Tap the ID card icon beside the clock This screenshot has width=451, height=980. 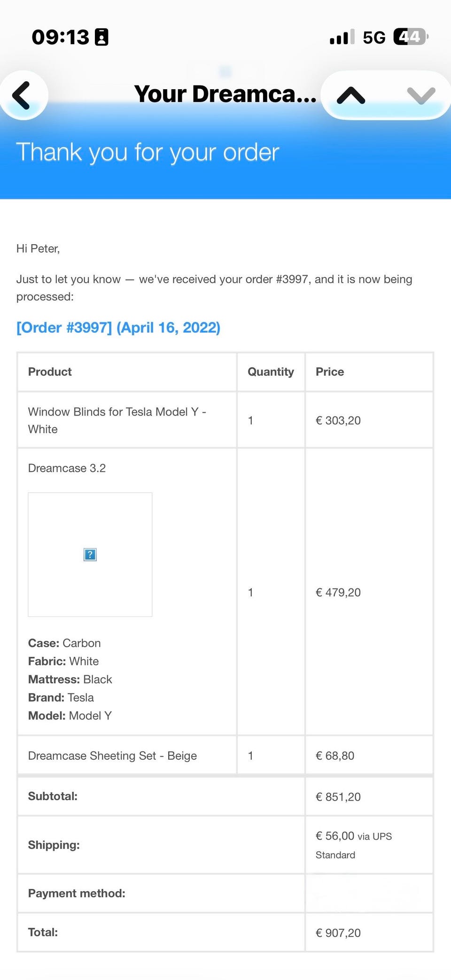point(101,37)
